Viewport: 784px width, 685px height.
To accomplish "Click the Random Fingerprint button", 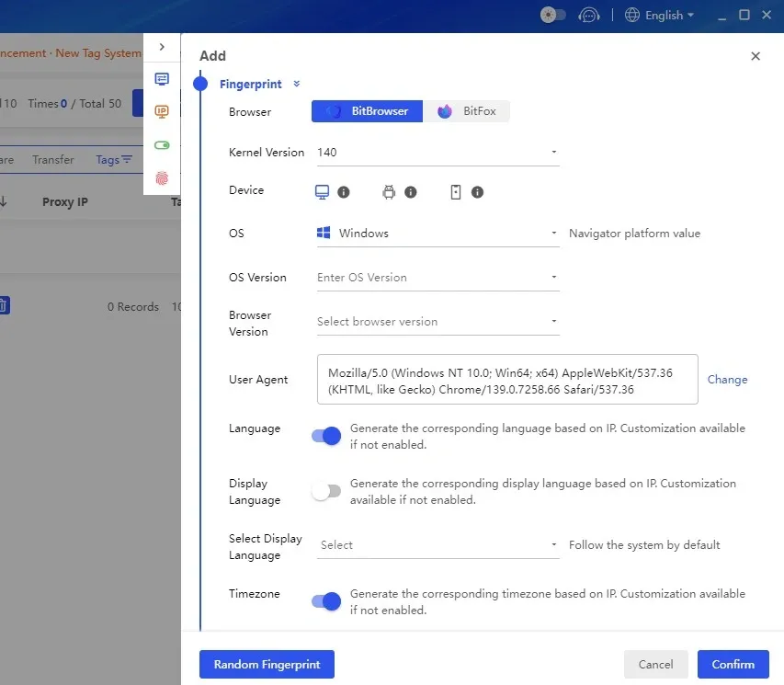I will 267,664.
